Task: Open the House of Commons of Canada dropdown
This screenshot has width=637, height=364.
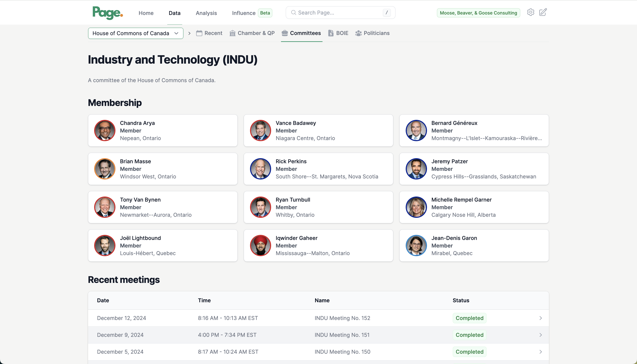Action: (x=135, y=33)
